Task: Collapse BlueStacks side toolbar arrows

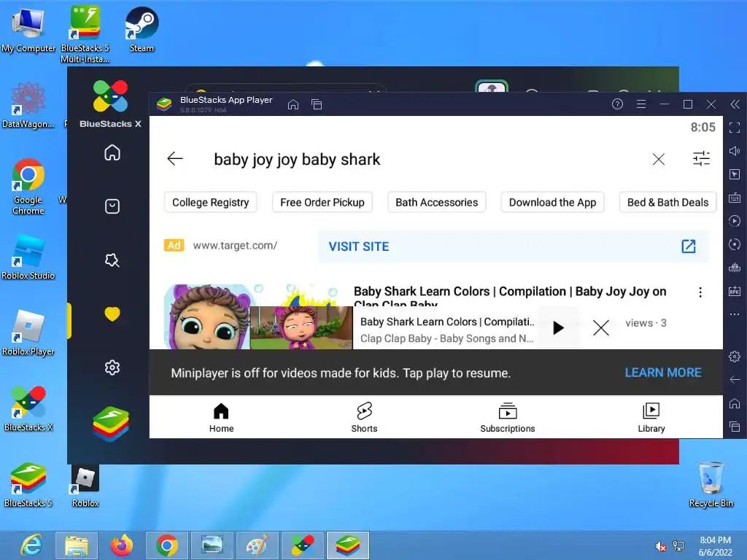Action: point(735,104)
